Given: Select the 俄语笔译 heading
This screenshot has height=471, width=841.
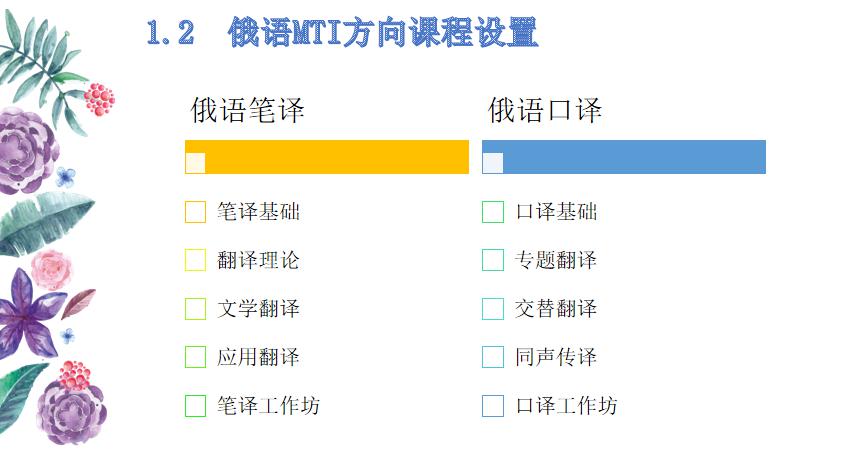Looking at the screenshot, I should (x=247, y=110).
